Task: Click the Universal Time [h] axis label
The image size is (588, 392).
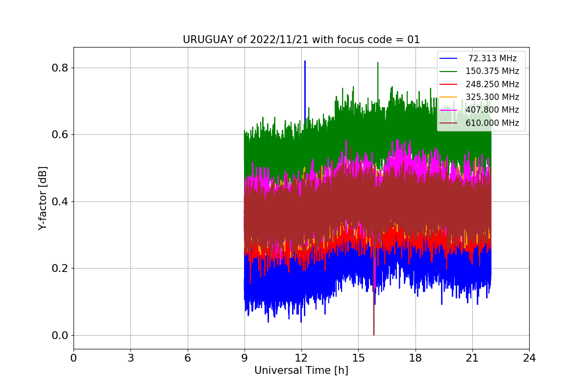Action: pos(301,371)
